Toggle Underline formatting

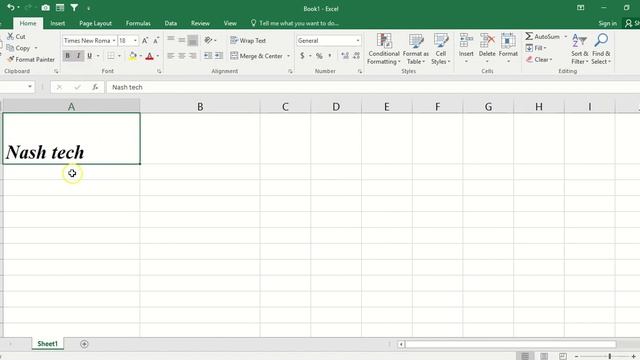[x=89, y=56]
